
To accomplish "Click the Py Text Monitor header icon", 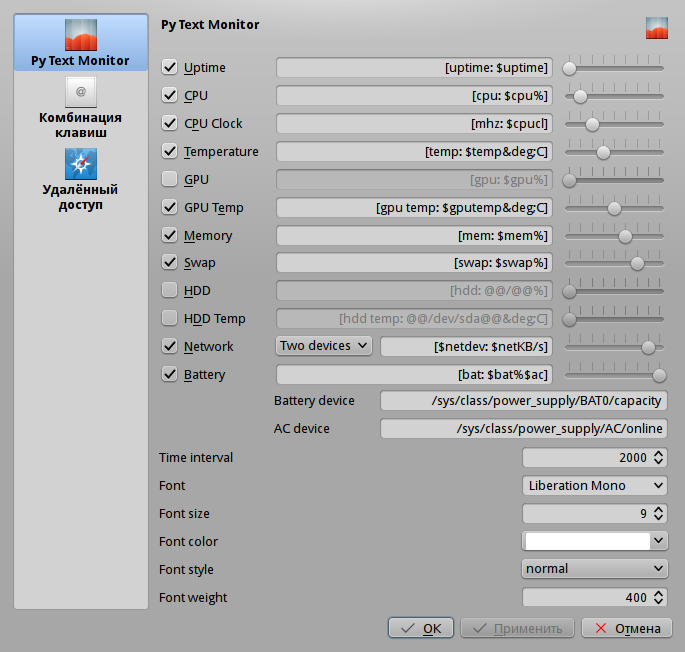I will tap(656, 28).
